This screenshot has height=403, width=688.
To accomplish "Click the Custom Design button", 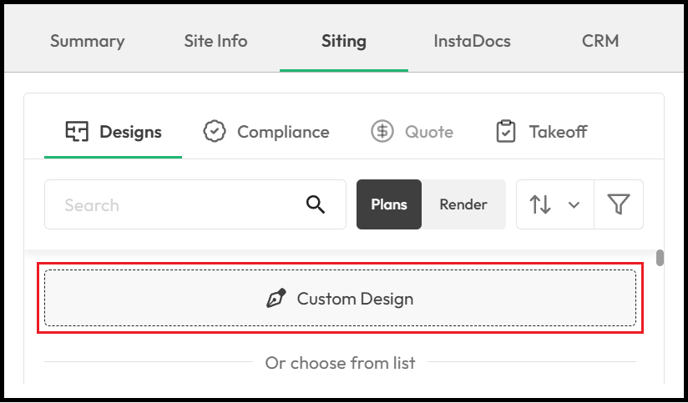I will pos(340,298).
